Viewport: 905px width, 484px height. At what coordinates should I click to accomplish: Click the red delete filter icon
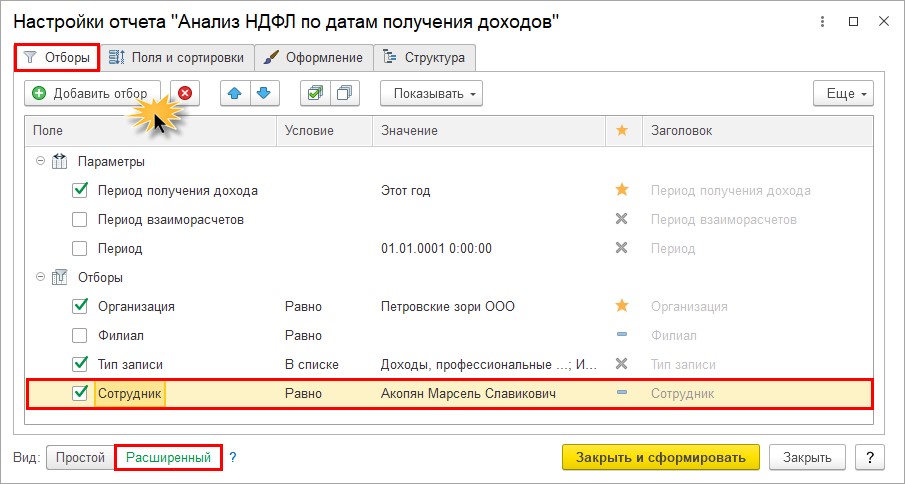(x=185, y=93)
